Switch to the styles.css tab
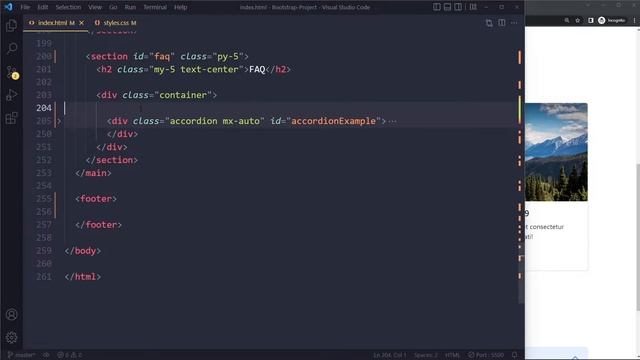The height and width of the screenshot is (360, 640). (x=116, y=23)
